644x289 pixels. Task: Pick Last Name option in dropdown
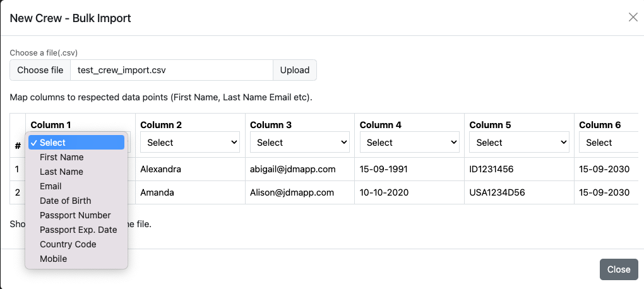pyautogui.click(x=61, y=172)
